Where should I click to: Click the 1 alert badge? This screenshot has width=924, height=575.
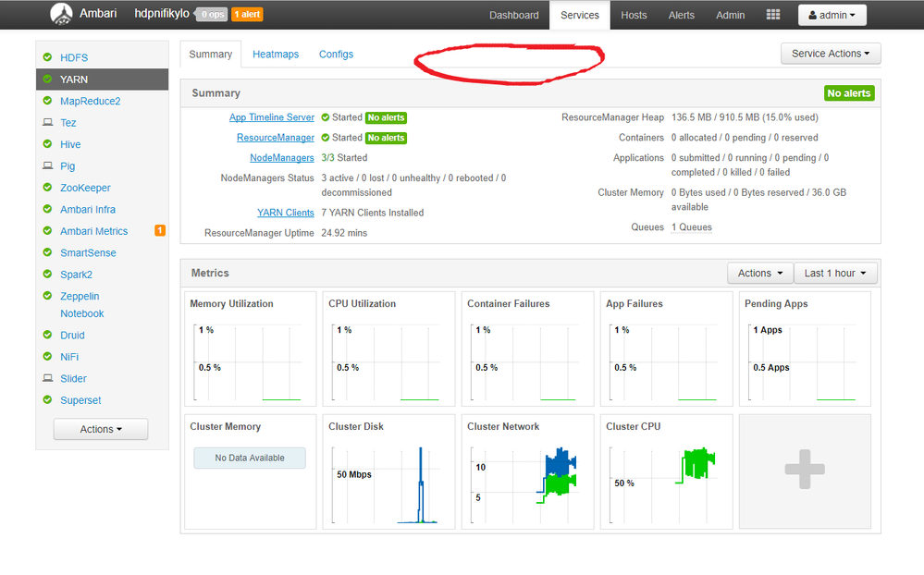[247, 14]
